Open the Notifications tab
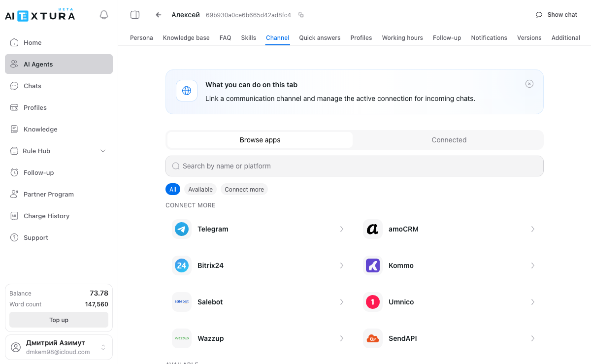 pos(489,38)
